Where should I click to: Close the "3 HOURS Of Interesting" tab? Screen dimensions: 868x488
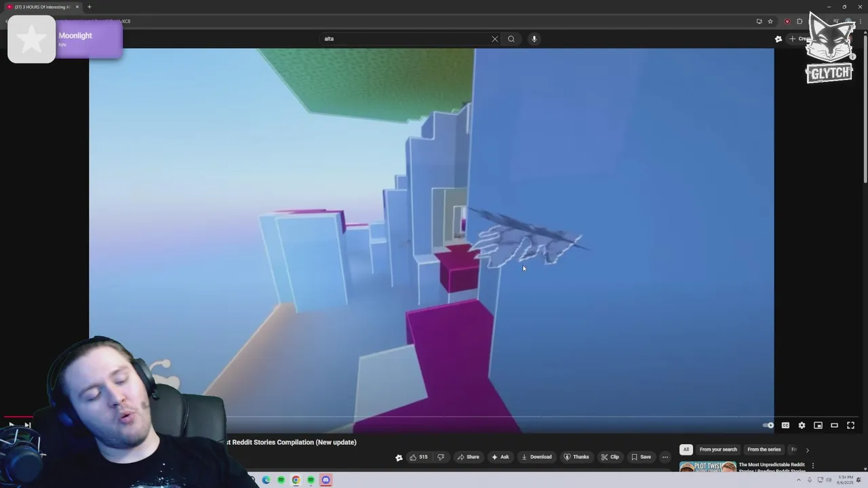[x=77, y=7]
